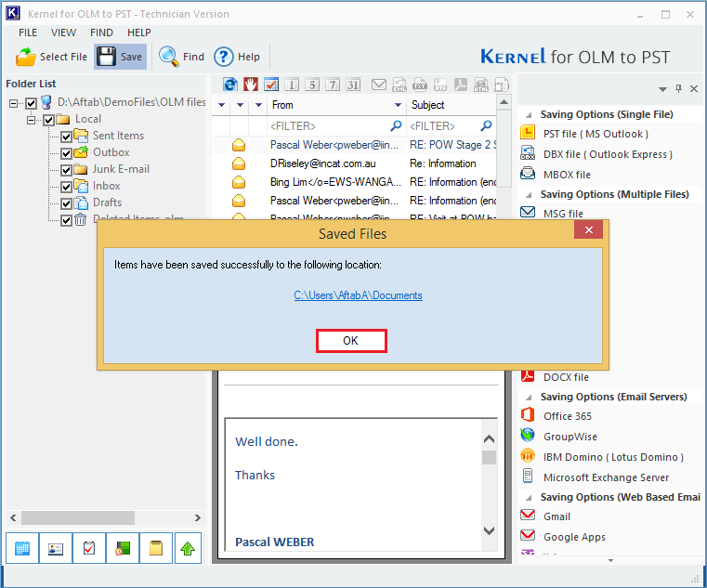
Task: Open Help from the toolbar
Action: point(237,57)
